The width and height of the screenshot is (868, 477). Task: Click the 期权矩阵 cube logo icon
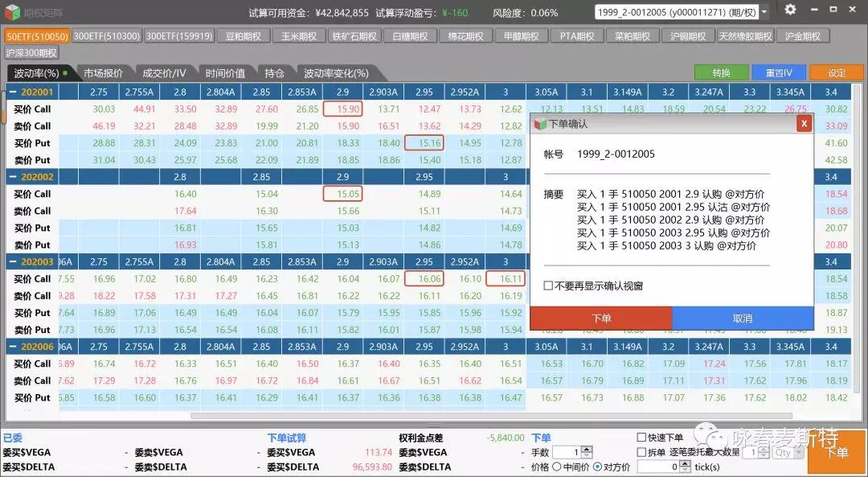pyautogui.click(x=11, y=12)
